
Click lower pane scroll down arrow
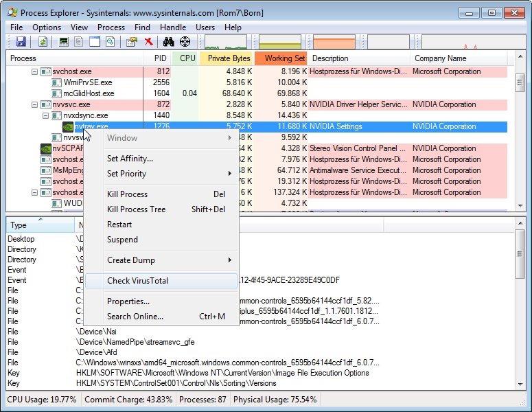click(520, 384)
